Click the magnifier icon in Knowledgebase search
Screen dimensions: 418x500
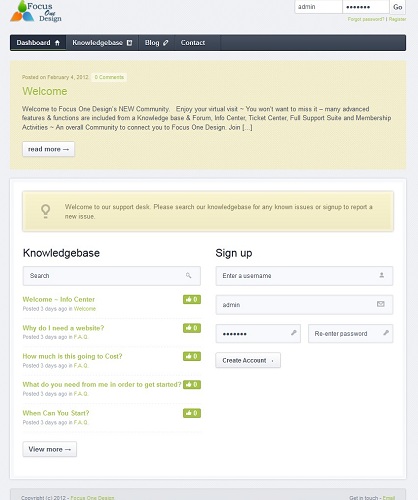pos(188,275)
